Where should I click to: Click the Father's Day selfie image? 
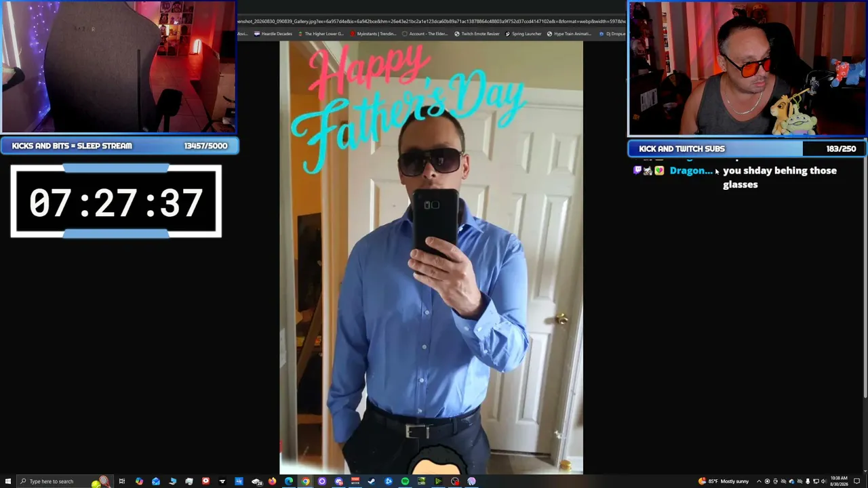tap(431, 258)
